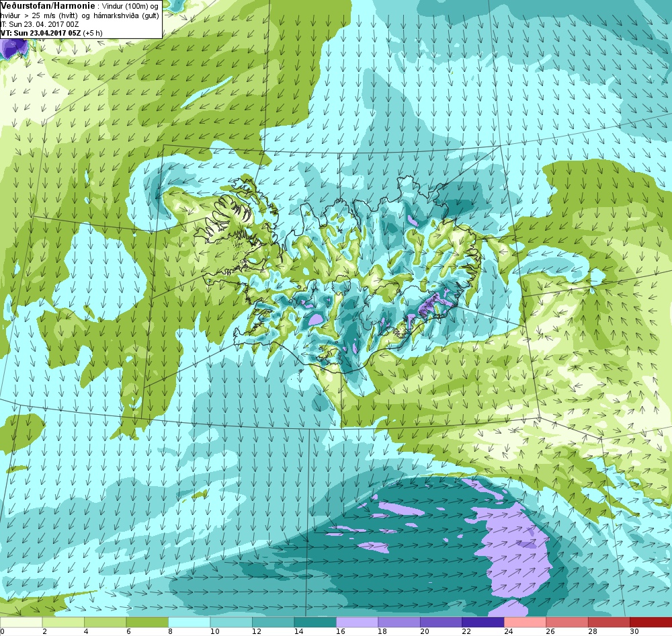This screenshot has width=672, height=636.
Task: Click the legend label "2"
Action: (44, 631)
